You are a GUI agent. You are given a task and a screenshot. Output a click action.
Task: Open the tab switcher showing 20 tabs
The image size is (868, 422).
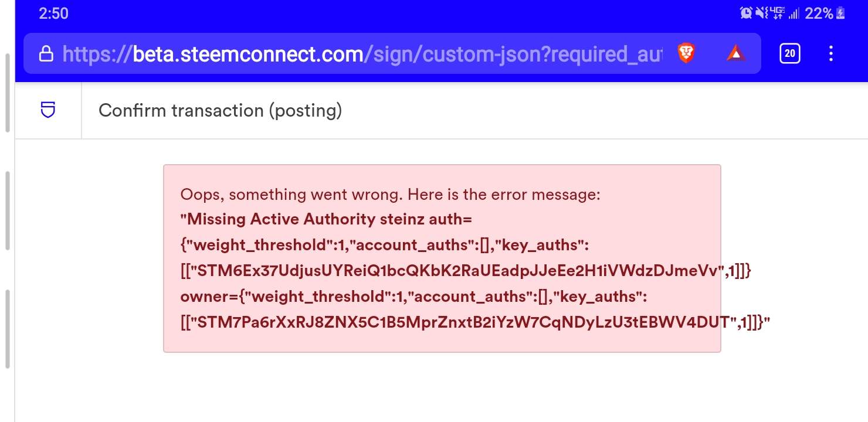coord(789,54)
